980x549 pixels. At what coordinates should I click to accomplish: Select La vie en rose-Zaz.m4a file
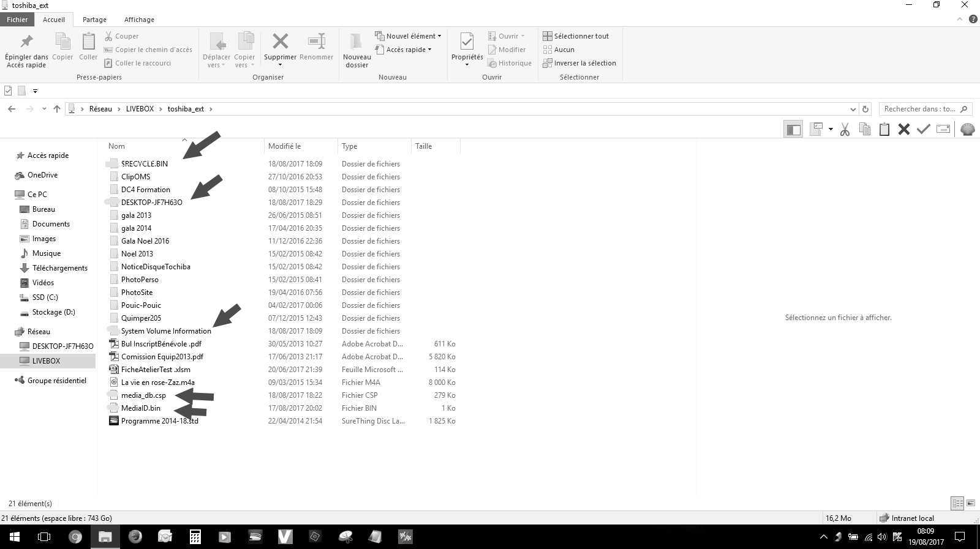click(157, 383)
